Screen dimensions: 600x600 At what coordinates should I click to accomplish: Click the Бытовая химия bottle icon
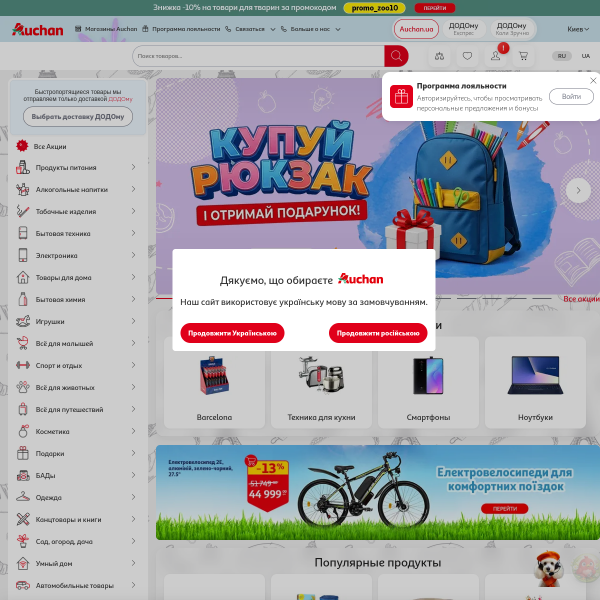(x=23, y=299)
